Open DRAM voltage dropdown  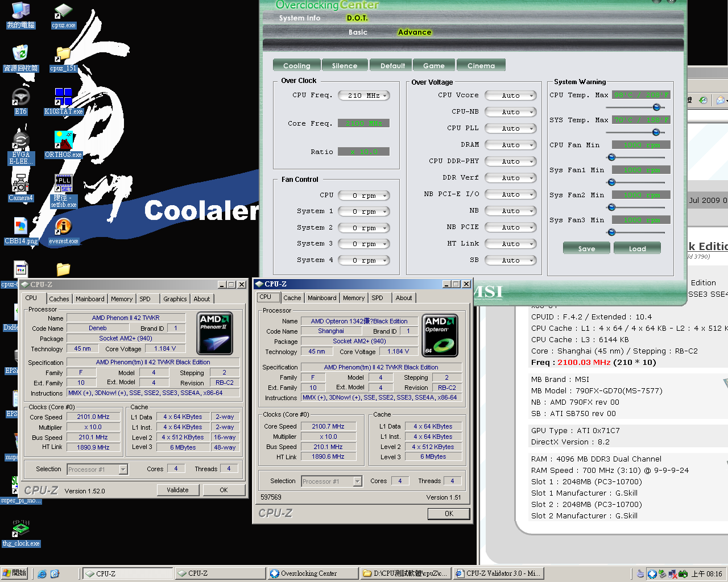coord(511,145)
